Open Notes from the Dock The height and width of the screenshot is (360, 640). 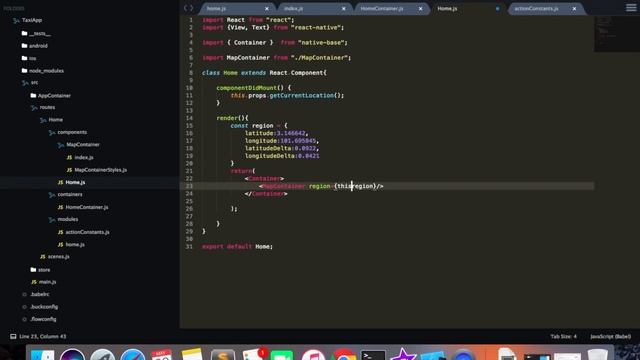(192, 354)
